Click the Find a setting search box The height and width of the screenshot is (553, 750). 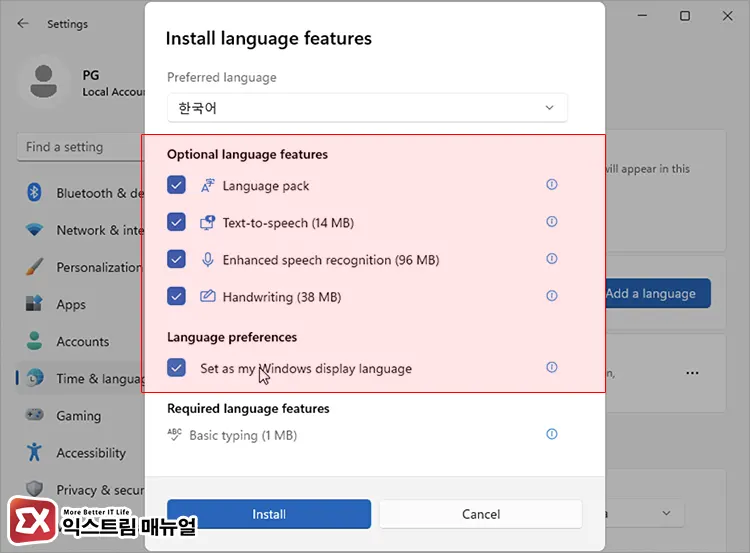(80, 147)
